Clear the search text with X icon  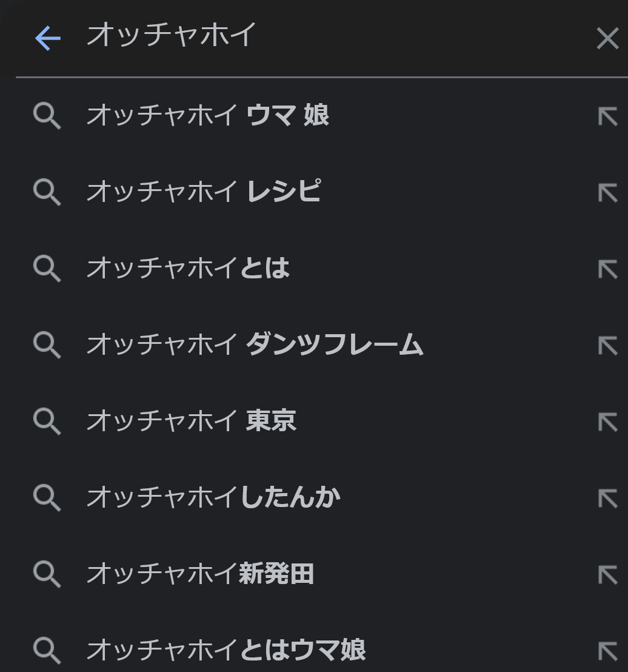(607, 38)
